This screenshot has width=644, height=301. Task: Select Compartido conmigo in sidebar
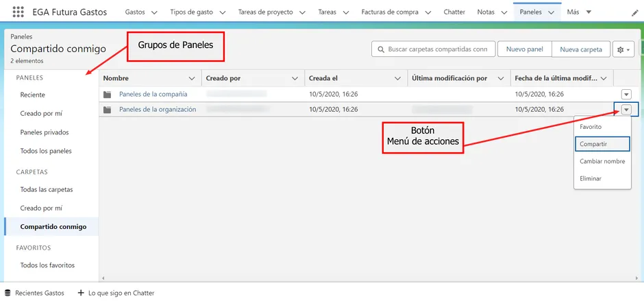51,226
